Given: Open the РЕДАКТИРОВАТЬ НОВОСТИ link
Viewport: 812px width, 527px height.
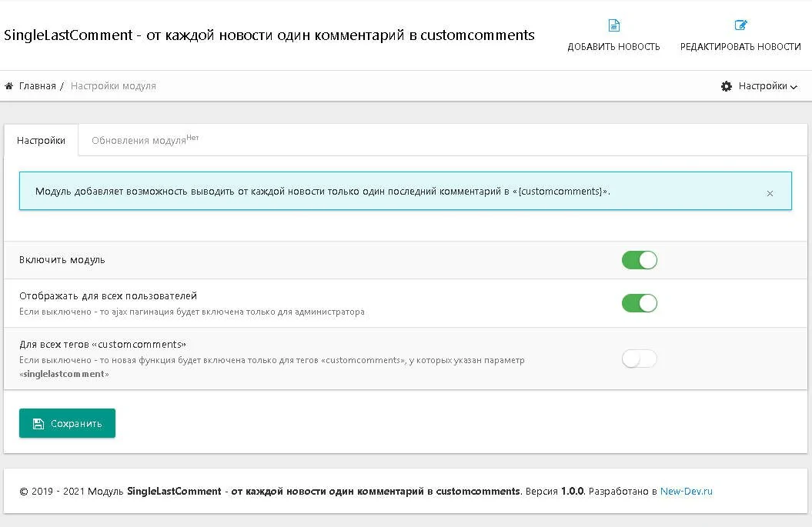Looking at the screenshot, I should tap(740, 35).
